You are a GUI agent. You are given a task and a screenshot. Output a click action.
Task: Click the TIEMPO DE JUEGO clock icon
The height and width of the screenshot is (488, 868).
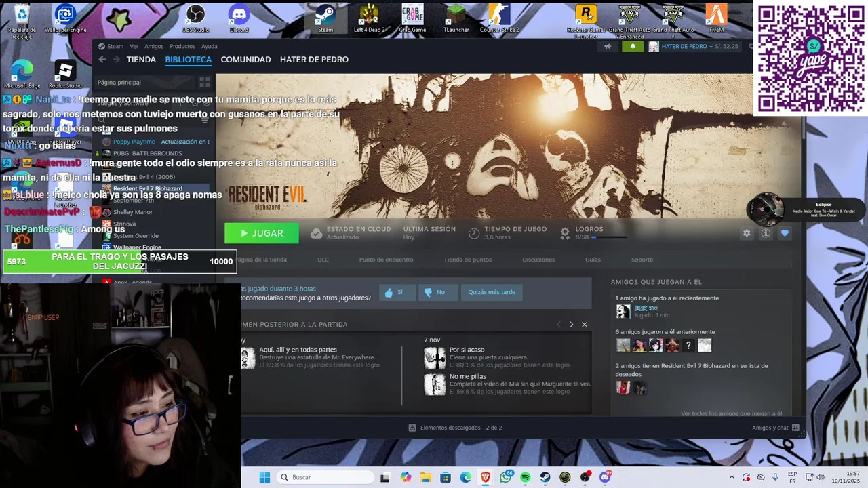tap(474, 233)
